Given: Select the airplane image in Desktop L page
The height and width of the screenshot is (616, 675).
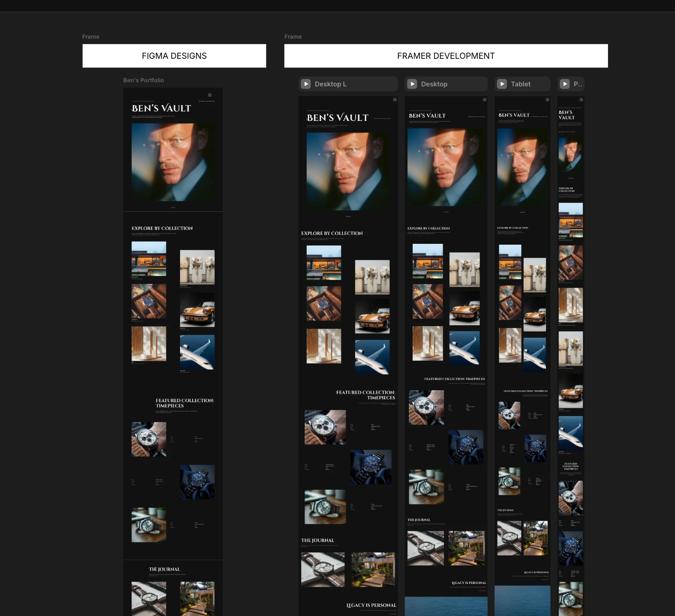Looking at the screenshot, I should (372, 357).
